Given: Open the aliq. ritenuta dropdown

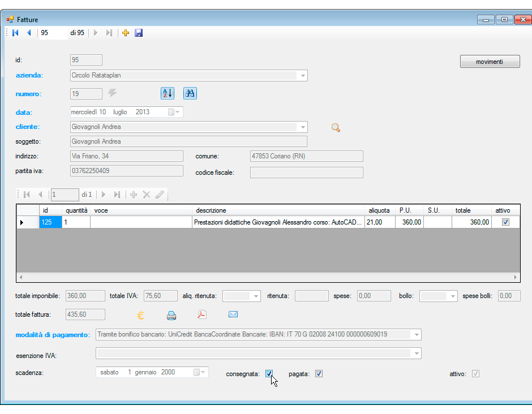Looking at the screenshot, I should (256, 296).
